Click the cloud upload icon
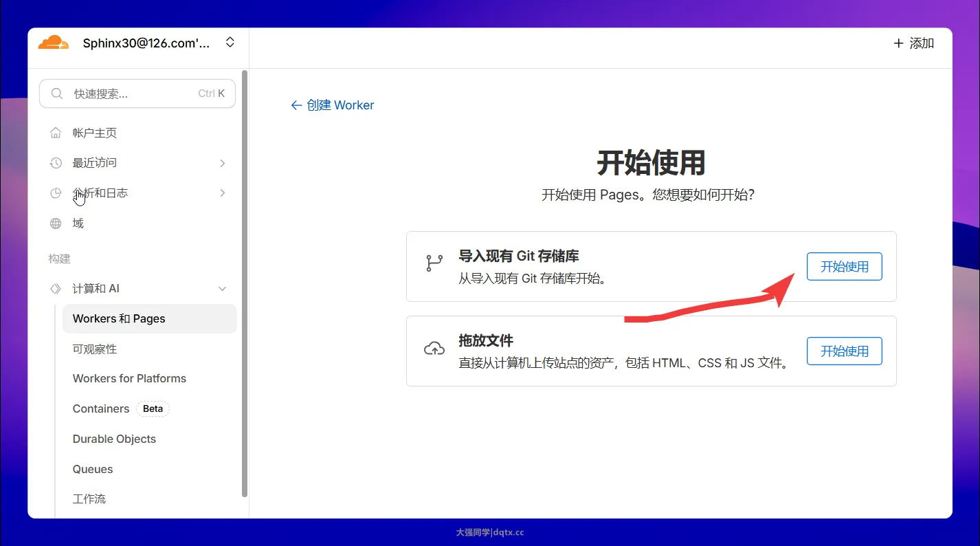 434,349
